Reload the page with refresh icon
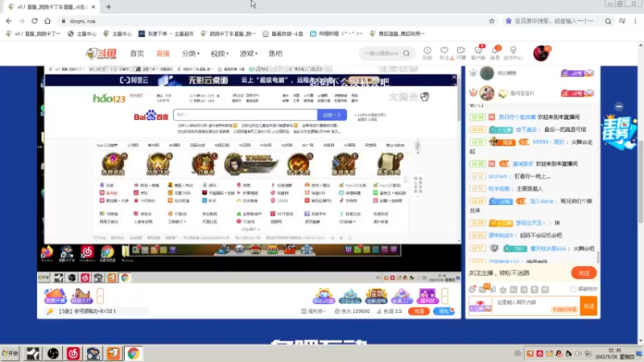644x362 pixels. 35,21
